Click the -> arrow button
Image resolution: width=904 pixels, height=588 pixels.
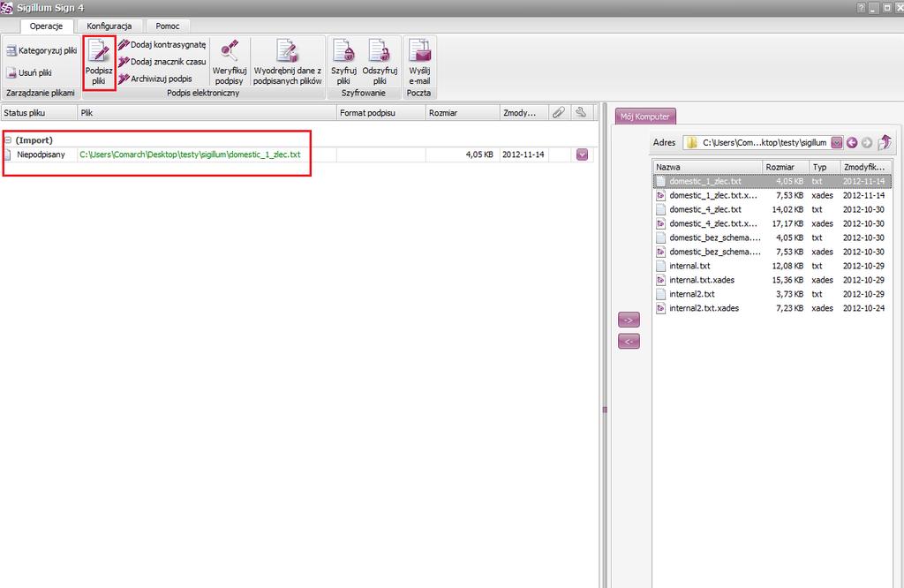pos(629,320)
